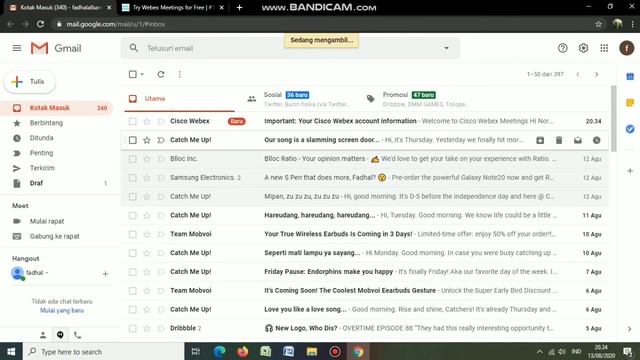The image size is (640, 360).
Task: Switch to the Utama tab
Action: pos(180,99)
